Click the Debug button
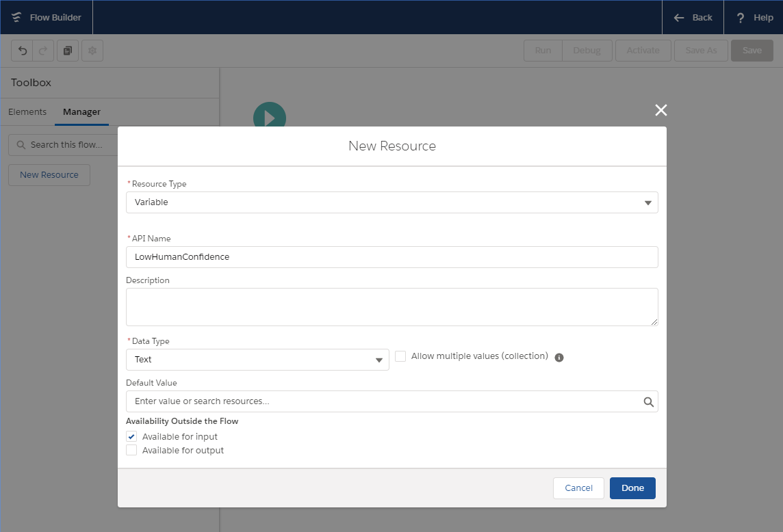 587,51
